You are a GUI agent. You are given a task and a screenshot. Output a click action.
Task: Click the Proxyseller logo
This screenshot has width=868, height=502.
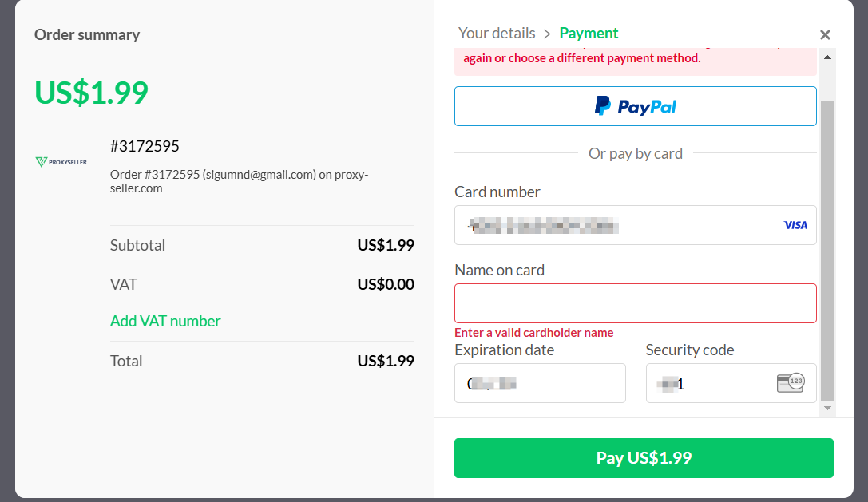tap(61, 162)
